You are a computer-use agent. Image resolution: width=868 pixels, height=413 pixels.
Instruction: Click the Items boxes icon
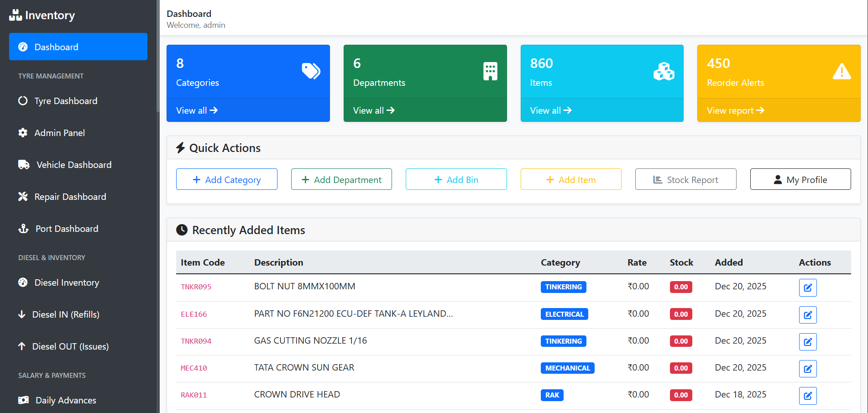point(664,71)
